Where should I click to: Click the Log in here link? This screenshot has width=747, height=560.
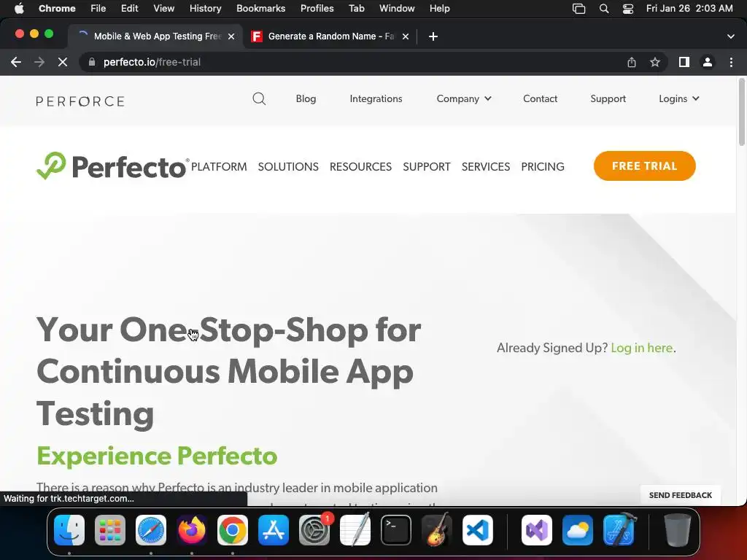pyautogui.click(x=642, y=348)
